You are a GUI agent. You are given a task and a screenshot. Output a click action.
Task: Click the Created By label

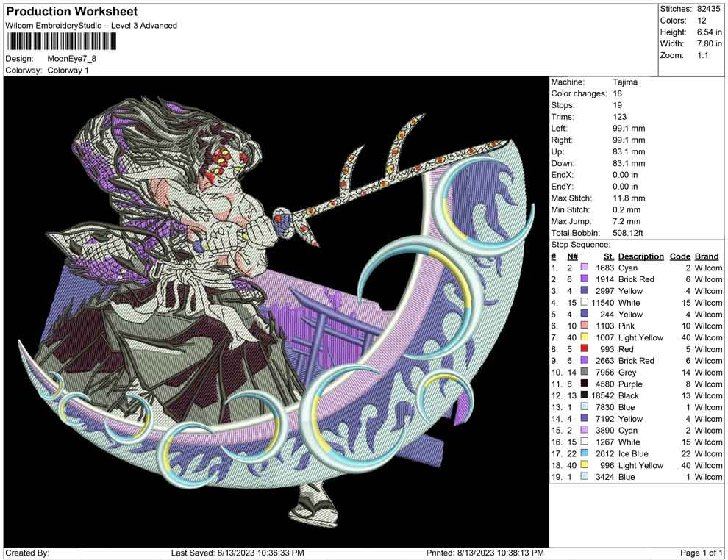tap(27, 553)
